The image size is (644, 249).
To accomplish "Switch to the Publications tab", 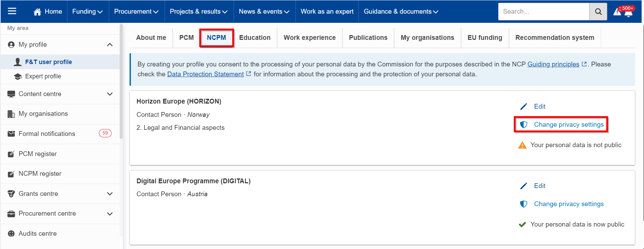I will pos(368,38).
